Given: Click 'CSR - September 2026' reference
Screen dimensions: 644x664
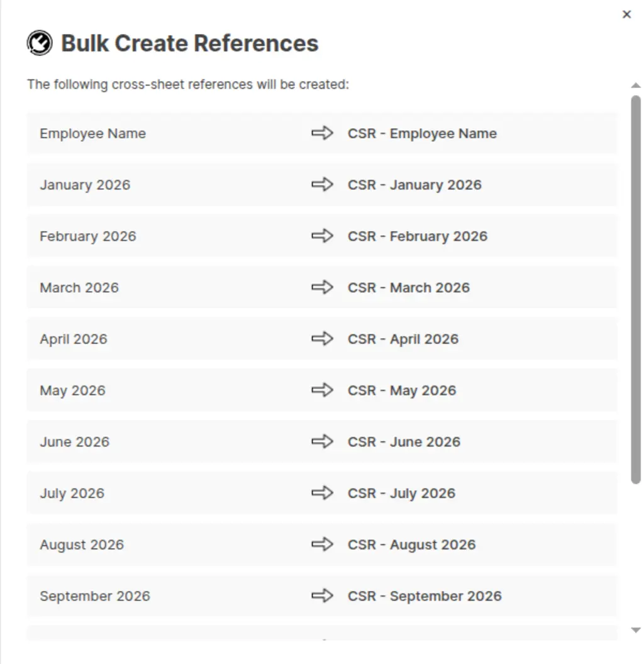Looking at the screenshot, I should pos(425,596).
